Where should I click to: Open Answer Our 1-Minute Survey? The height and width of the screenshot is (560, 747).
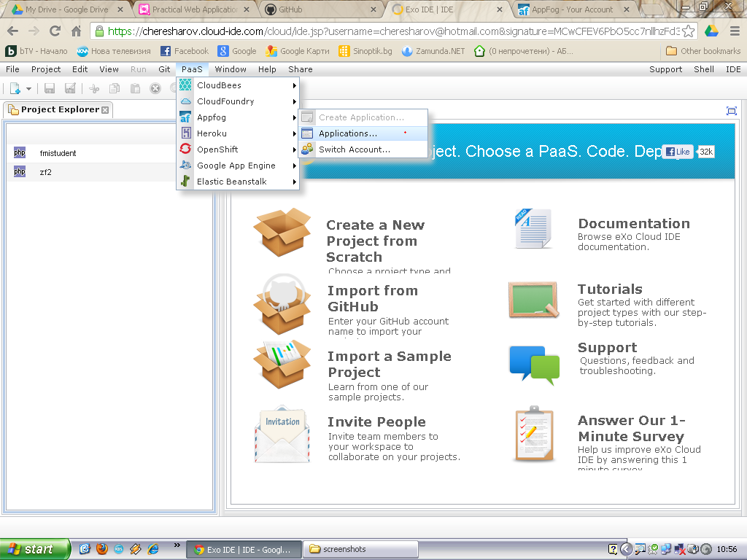tap(632, 429)
